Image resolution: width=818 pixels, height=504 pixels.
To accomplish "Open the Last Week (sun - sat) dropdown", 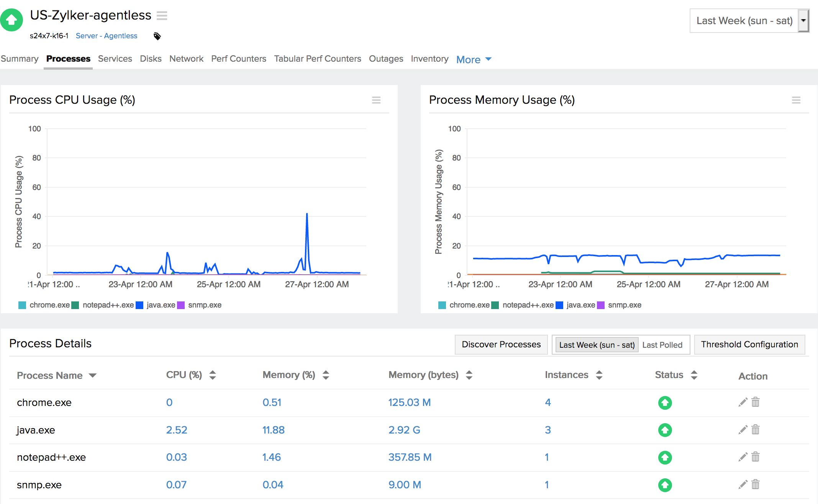I will 803,21.
